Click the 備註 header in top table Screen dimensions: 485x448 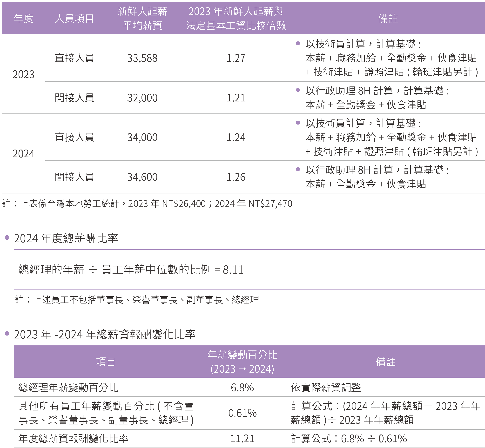click(388, 18)
